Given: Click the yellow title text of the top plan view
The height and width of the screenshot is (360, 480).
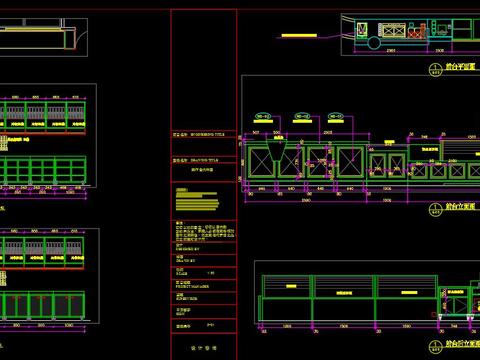Looking at the screenshot, I should tap(460, 67).
